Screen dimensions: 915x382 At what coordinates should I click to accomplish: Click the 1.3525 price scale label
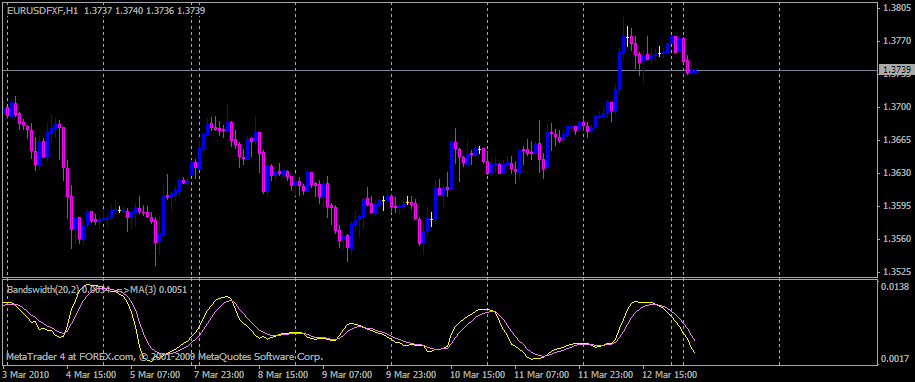(897, 272)
